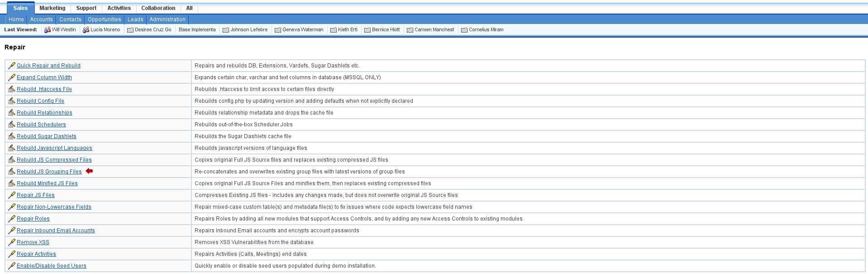Select the Activities tab

(x=119, y=8)
